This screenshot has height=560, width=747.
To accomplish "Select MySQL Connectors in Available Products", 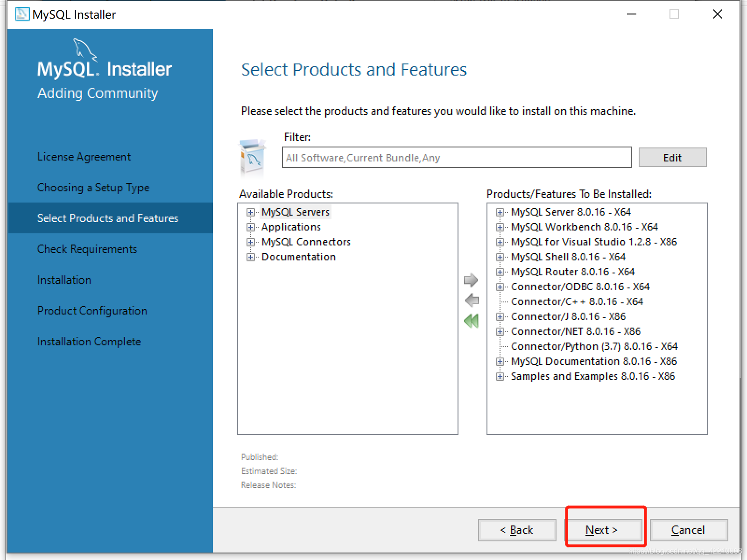I will [x=306, y=242].
